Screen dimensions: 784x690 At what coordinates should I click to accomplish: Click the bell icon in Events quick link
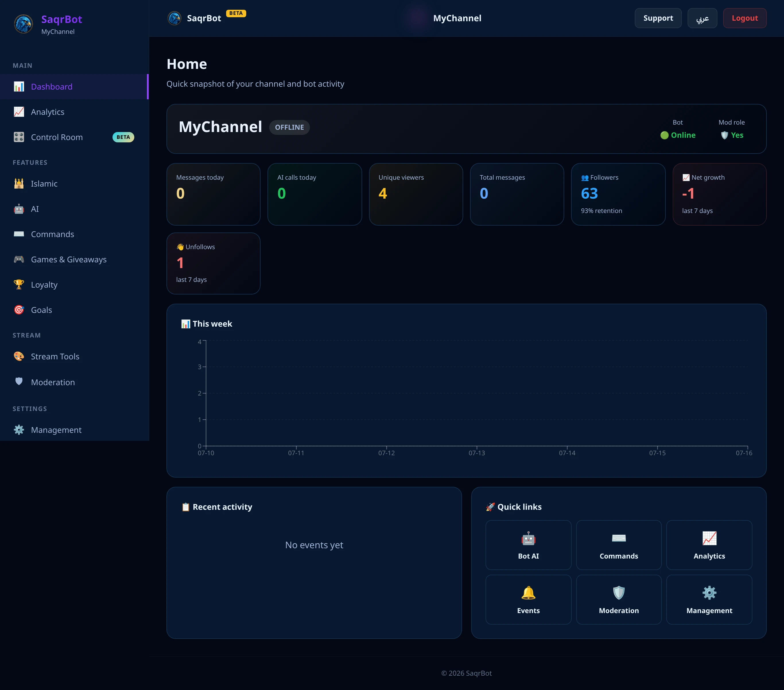click(x=528, y=593)
